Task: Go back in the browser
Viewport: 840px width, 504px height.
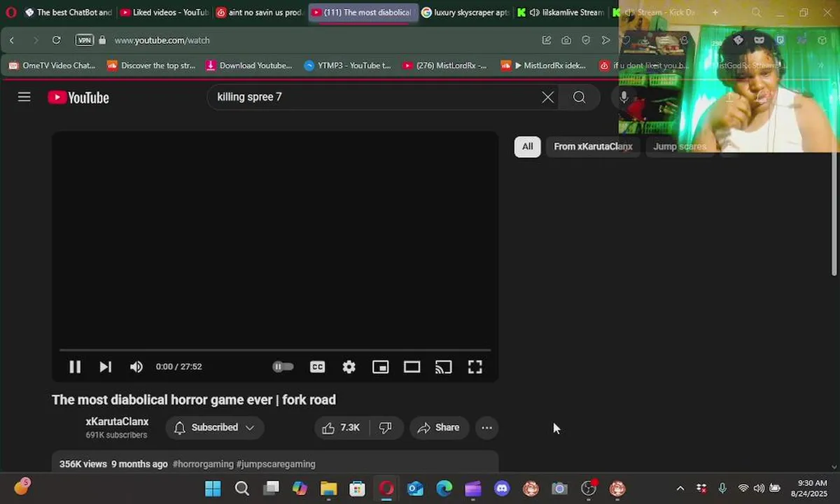Action: pyautogui.click(x=12, y=41)
